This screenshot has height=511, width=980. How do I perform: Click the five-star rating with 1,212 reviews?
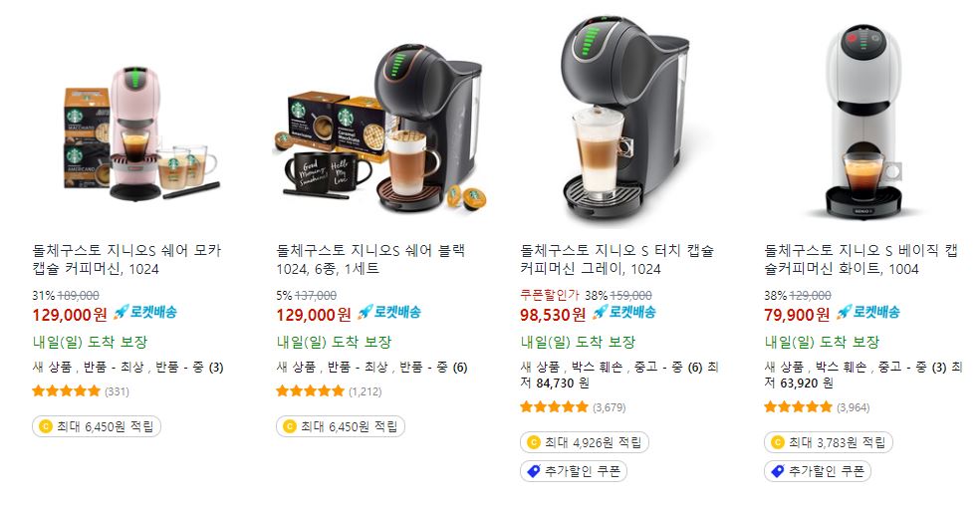point(310,391)
